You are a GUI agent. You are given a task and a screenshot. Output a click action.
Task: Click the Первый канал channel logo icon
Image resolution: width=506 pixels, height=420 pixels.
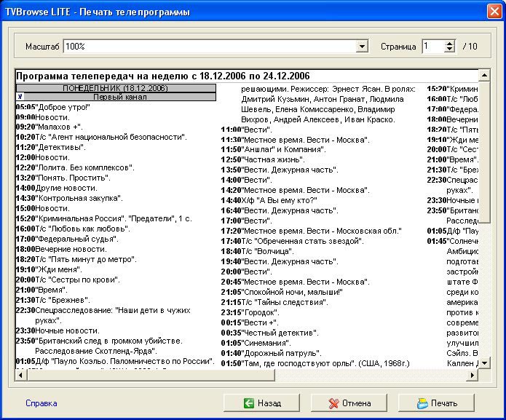[x=20, y=96]
